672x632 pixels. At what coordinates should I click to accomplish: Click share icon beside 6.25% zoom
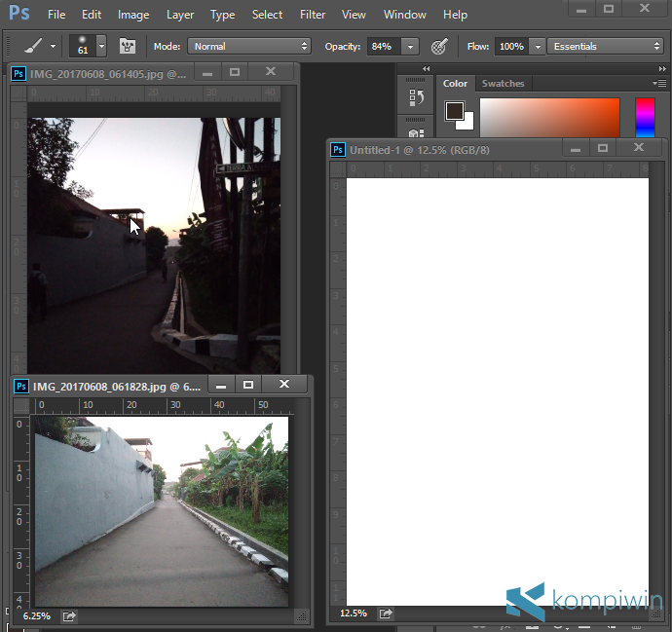pyautogui.click(x=69, y=616)
